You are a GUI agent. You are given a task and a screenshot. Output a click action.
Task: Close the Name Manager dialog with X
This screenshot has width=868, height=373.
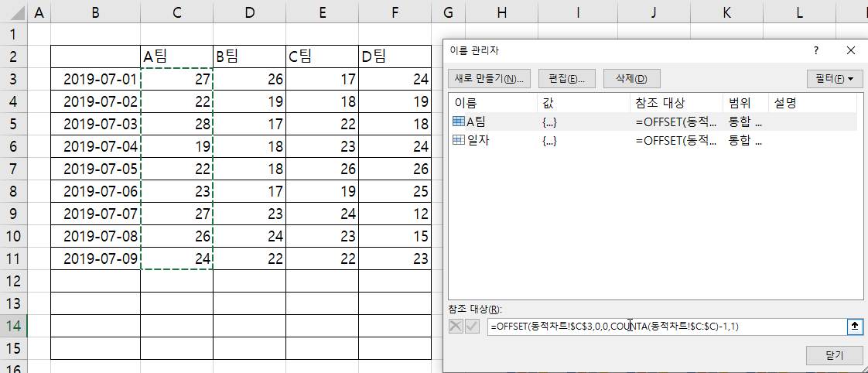pyautogui.click(x=851, y=51)
